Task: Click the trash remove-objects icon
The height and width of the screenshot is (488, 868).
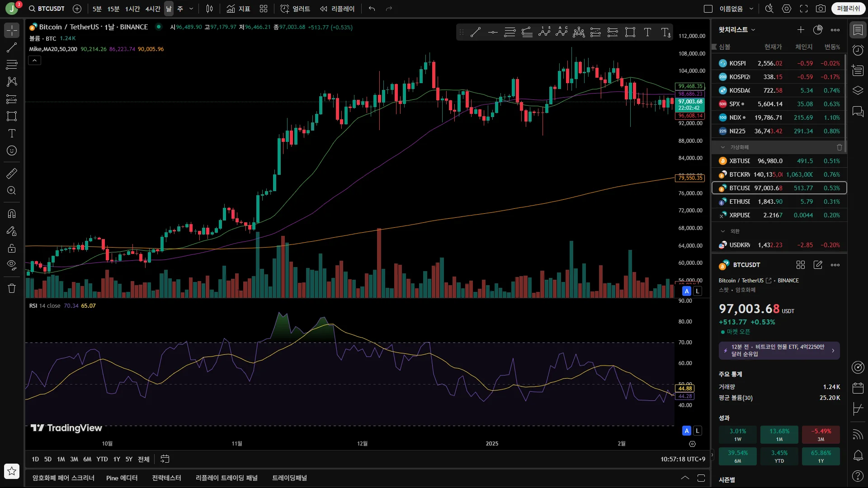Action: [12, 288]
